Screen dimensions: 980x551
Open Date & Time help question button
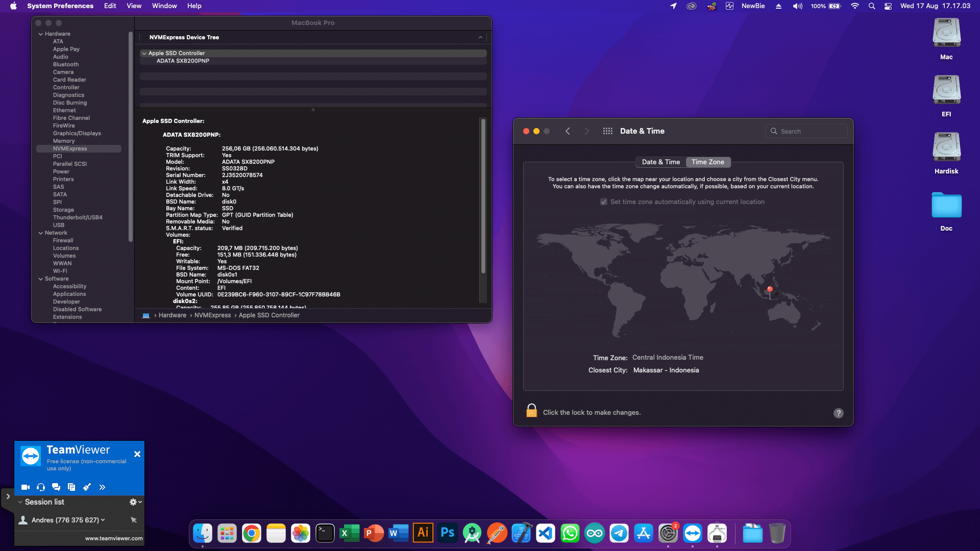[x=839, y=413]
